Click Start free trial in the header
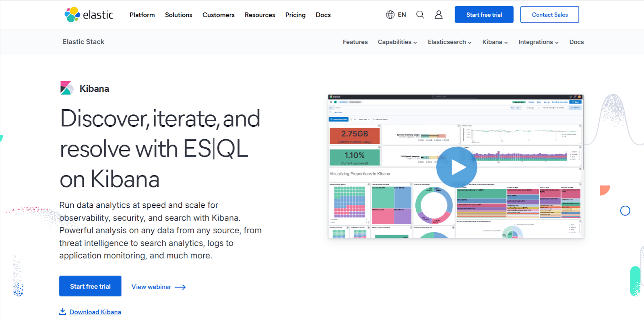This screenshot has height=320, width=644. (484, 14)
